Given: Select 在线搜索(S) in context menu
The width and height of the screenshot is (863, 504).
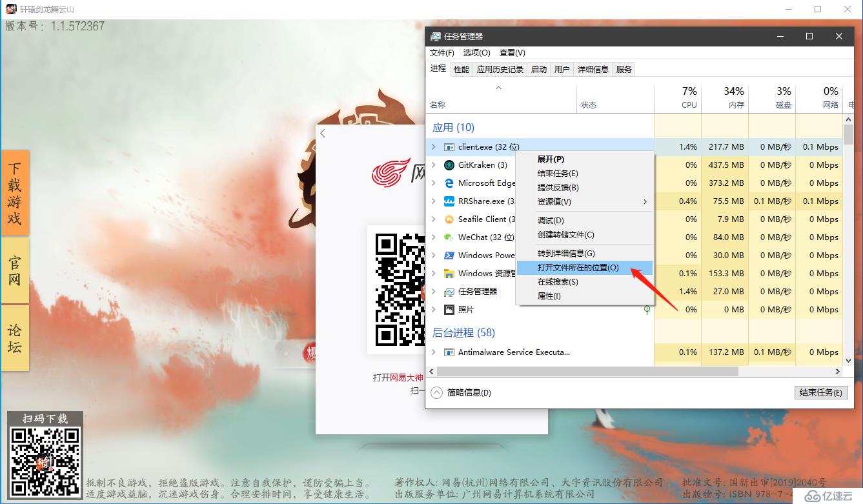Looking at the screenshot, I should point(585,282).
